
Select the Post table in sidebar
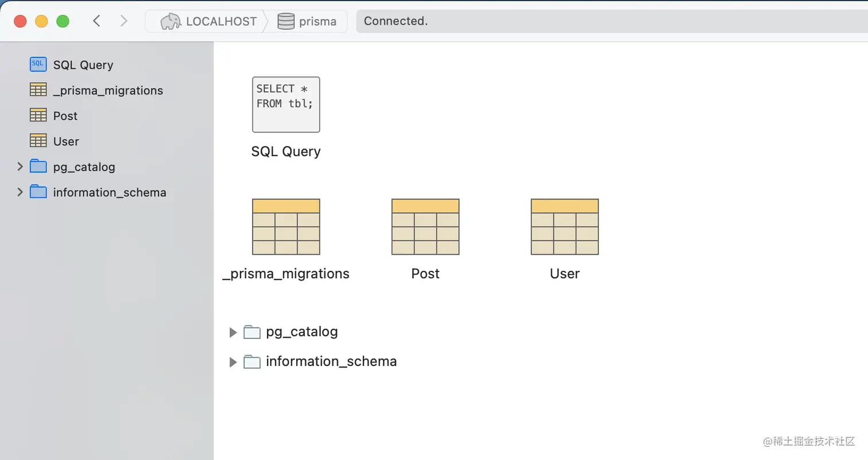pos(65,116)
